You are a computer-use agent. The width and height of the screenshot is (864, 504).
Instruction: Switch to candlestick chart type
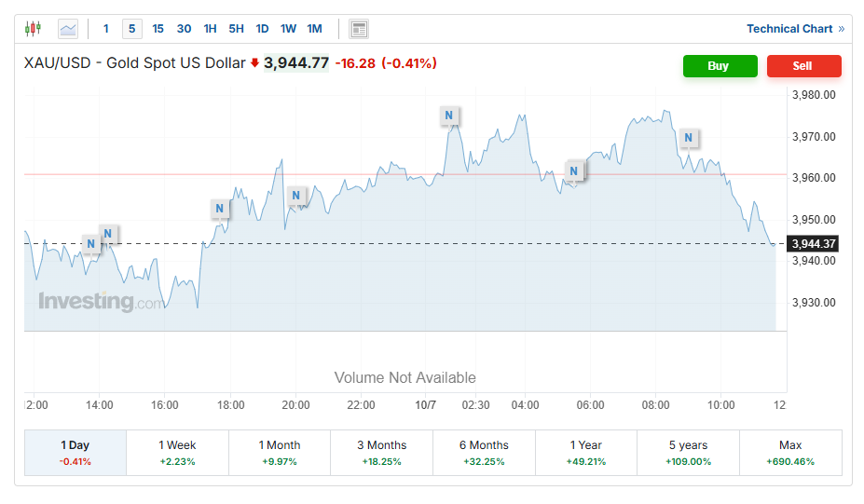(x=34, y=29)
